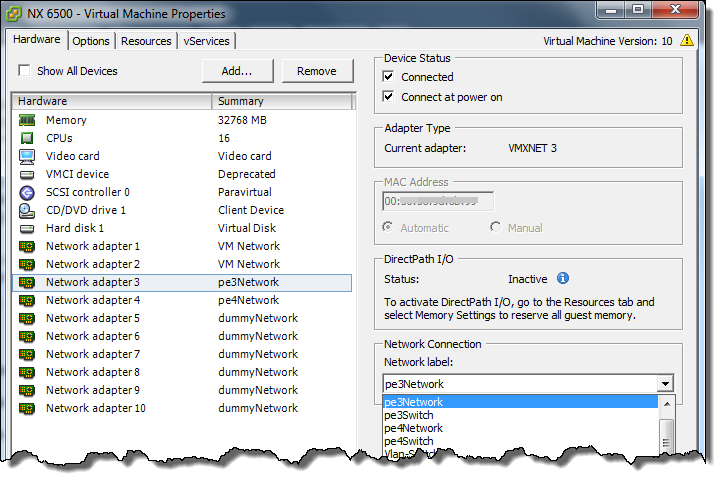
Task: Select the SCSI controller 0 row label
Action: point(88,192)
